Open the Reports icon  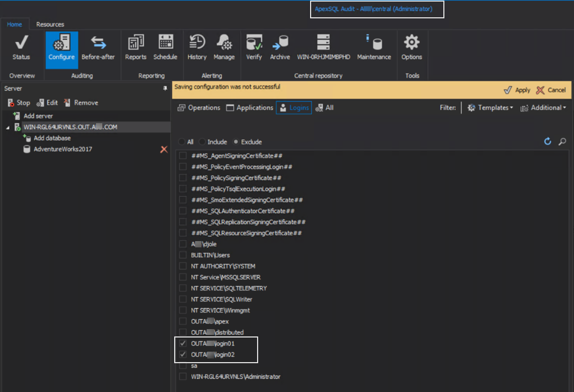pyautogui.click(x=135, y=48)
